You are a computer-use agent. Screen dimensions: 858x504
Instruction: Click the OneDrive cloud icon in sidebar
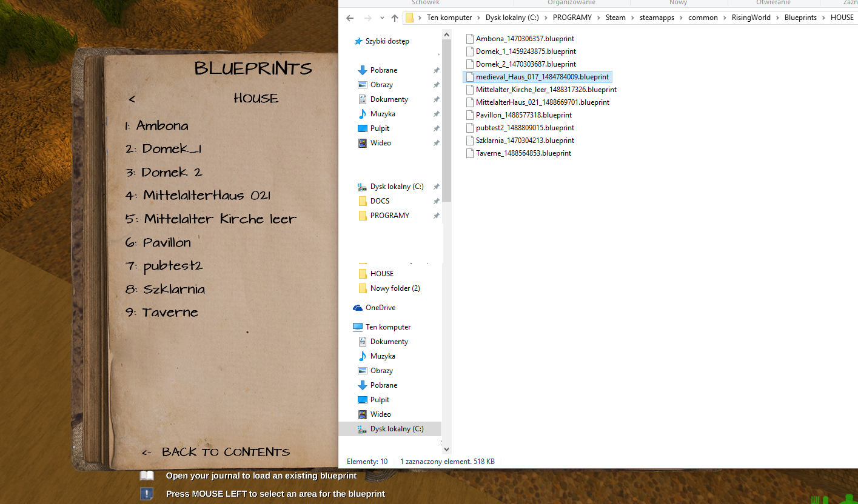coord(358,308)
